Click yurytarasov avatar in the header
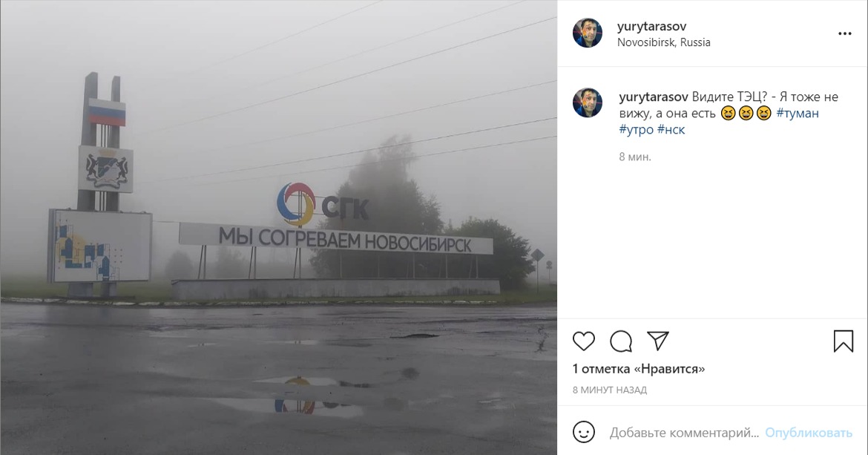The width and height of the screenshot is (868, 455). click(588, 33)
